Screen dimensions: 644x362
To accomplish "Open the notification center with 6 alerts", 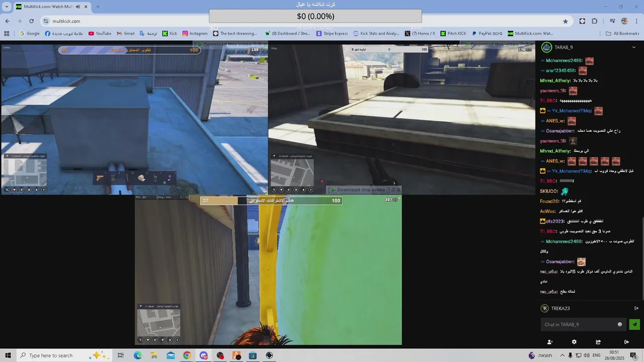I will (634, 355).
